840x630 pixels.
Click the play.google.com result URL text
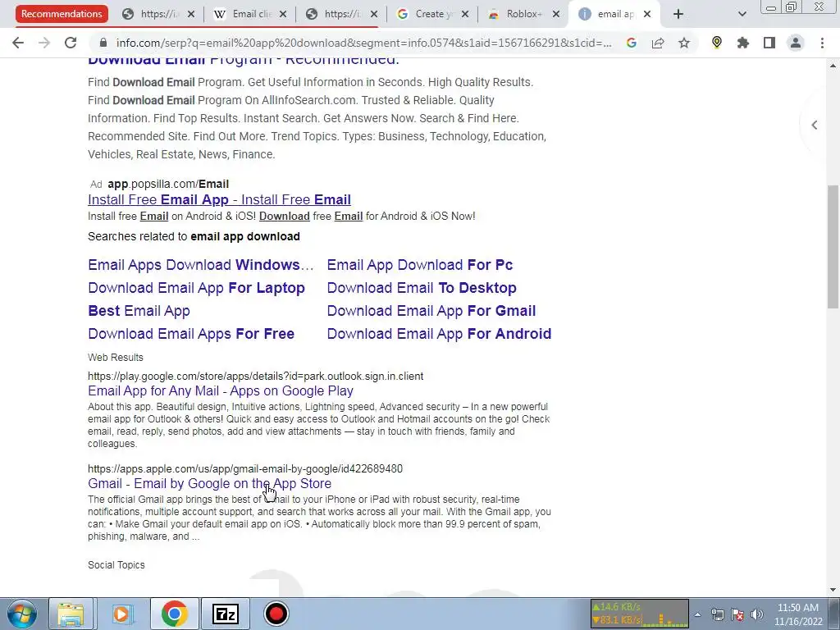pos(256,376)
